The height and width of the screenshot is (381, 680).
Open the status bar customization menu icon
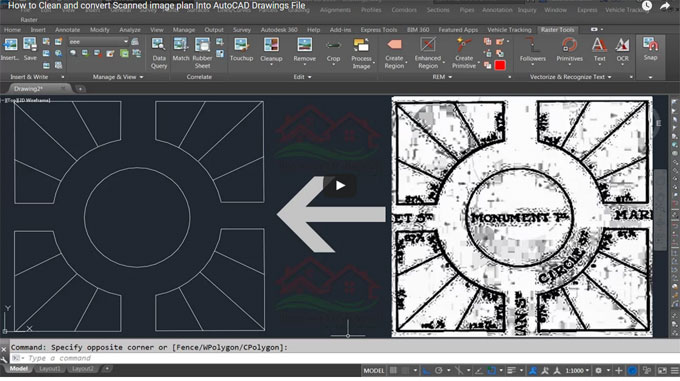click(674, 371)
